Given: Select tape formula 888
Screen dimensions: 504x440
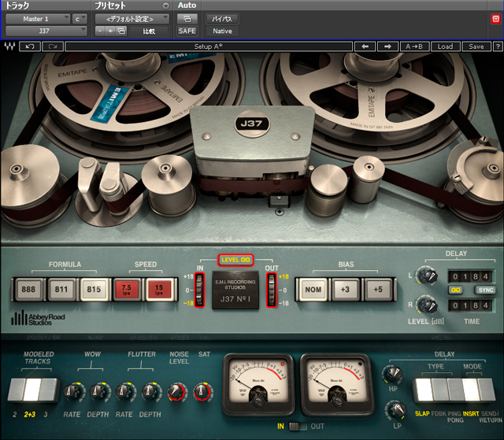Looking at the screenshot, I should pyautogui.click(x=28, y=290).
